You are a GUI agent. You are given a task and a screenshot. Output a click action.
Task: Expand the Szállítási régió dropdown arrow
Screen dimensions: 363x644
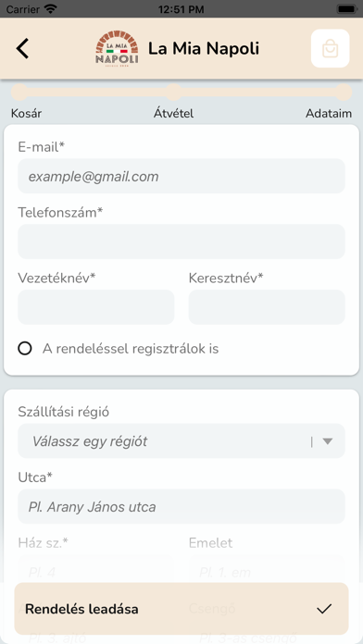(327, 441)
